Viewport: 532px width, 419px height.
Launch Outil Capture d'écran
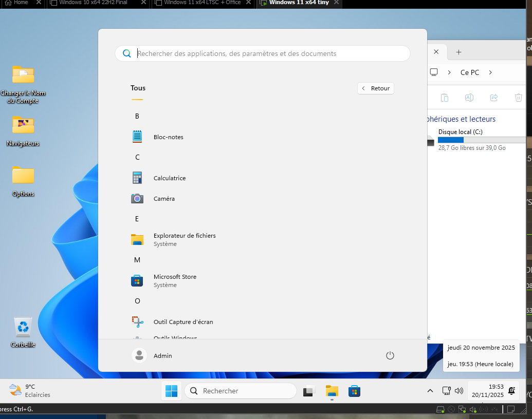point(182,322)
